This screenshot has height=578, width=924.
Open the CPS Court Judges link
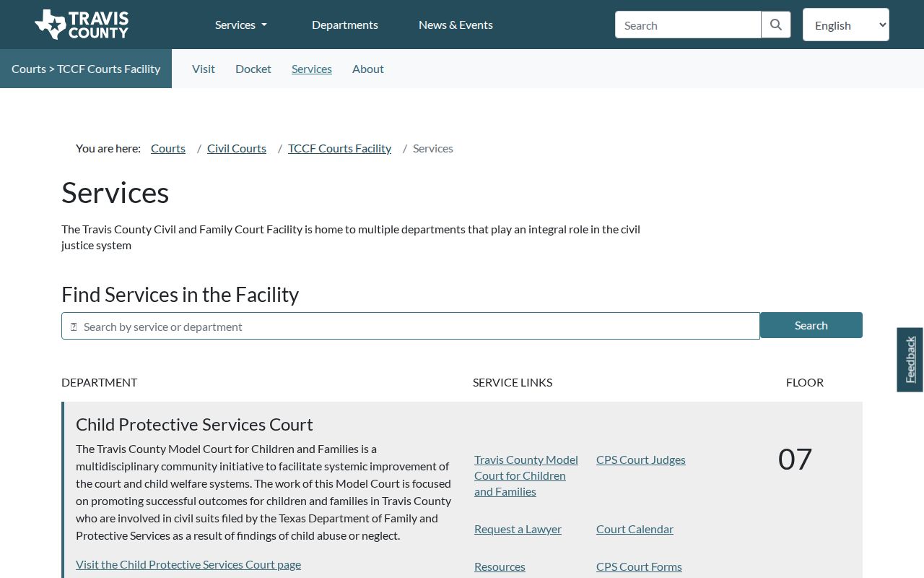point(641,460)
